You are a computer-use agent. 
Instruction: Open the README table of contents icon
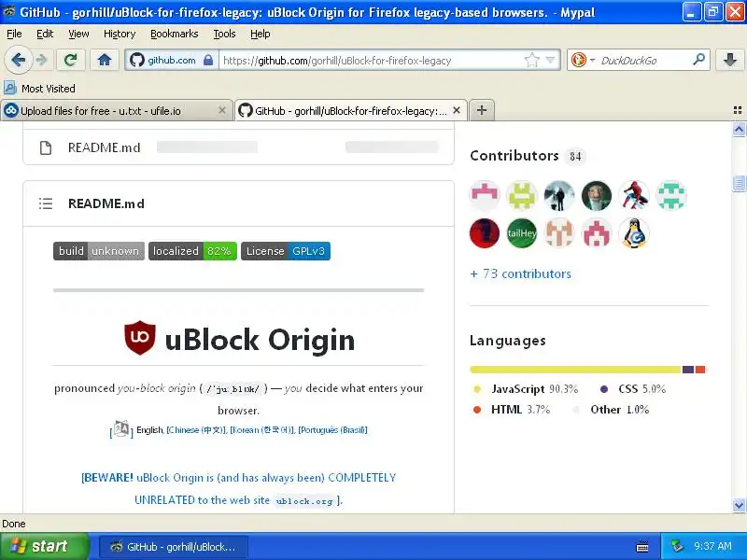pyautogui.click(x=46, y=203)
